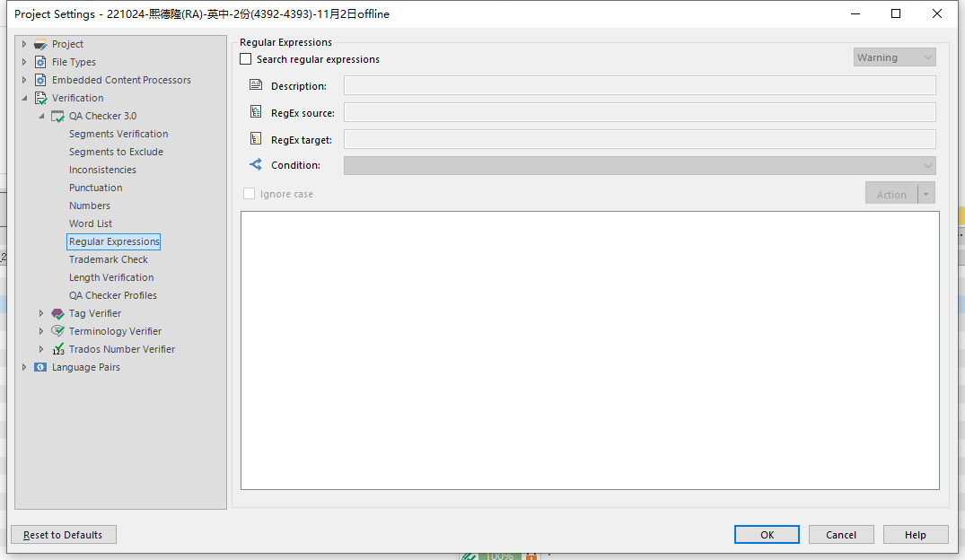
Task: Click the QA Checker 3.0 icon
Action: [x=57, y=116]
